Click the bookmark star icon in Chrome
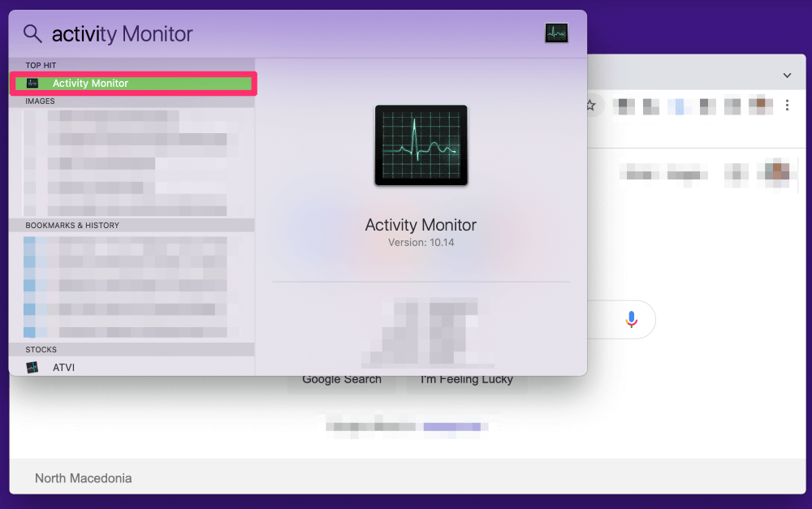This screenshot has width=812, height=509. [591, 106]
